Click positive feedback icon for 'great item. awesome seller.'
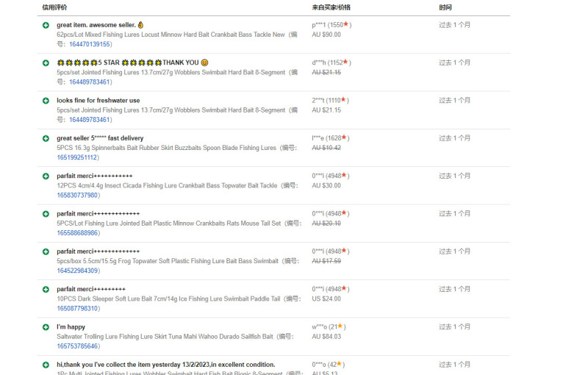 (x=46, y=25)
